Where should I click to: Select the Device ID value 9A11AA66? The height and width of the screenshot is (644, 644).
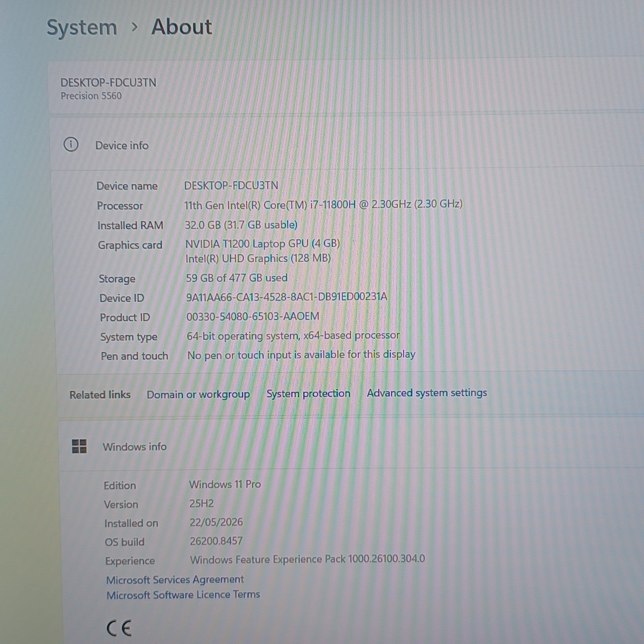pyautogui.click(x=287, y=297)
